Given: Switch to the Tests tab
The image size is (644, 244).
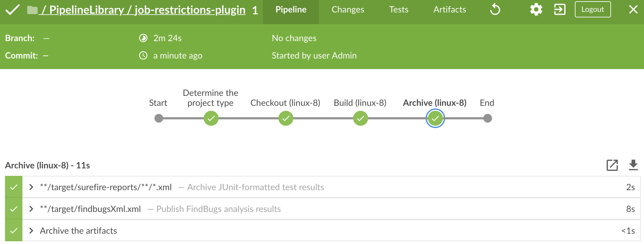Looking at the screenshot, I should (399, 9).
